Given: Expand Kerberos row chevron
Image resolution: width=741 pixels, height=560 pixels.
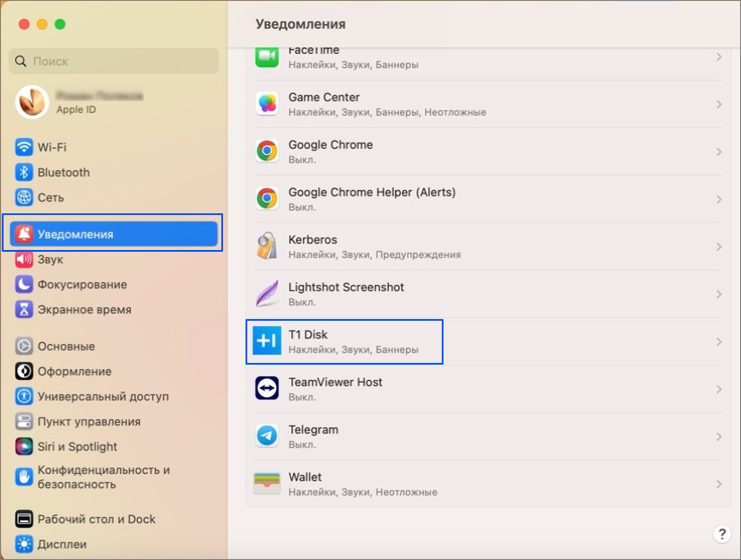Looking at the screenshot, I should (719, 246).
